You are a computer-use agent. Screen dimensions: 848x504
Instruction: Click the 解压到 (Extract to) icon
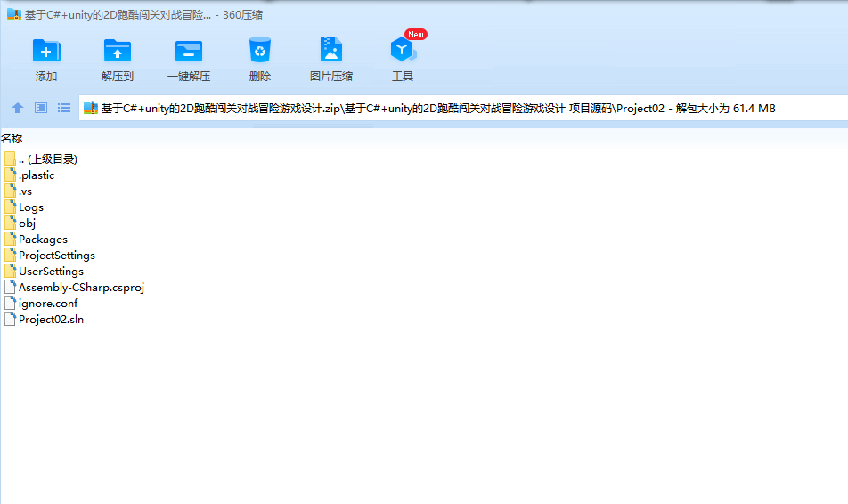pyautogui.click(x=118, y=51)
